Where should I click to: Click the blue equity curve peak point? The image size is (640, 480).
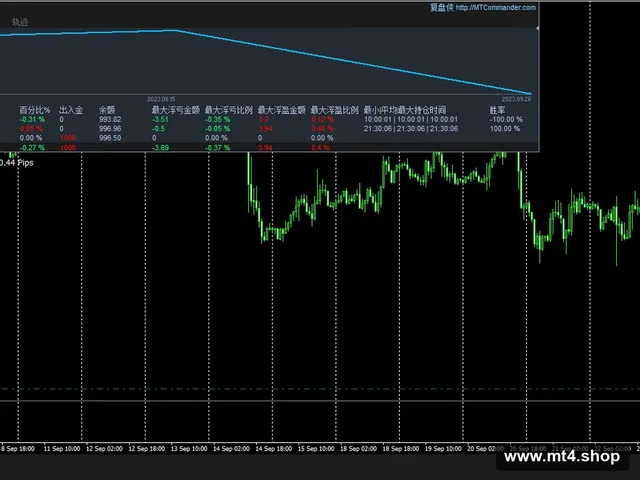coord(176,30)
